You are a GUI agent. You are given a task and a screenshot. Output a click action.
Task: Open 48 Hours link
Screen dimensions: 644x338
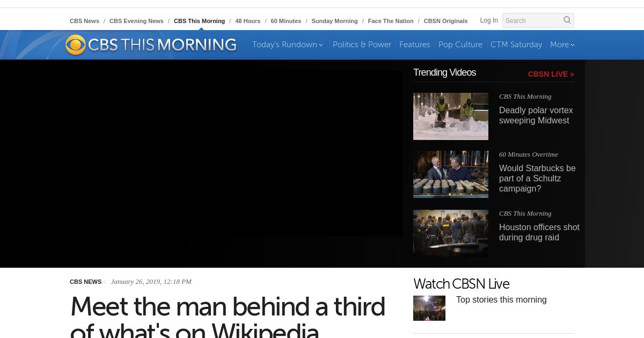point(247,21)
